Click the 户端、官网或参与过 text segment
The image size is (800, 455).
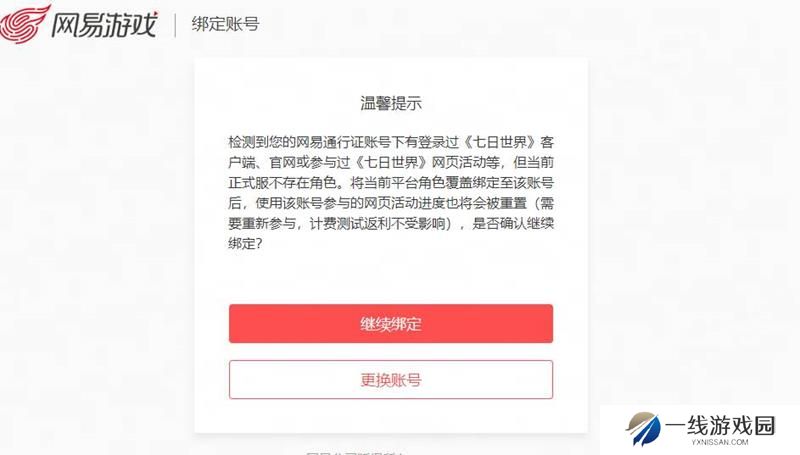pos(289,162)
